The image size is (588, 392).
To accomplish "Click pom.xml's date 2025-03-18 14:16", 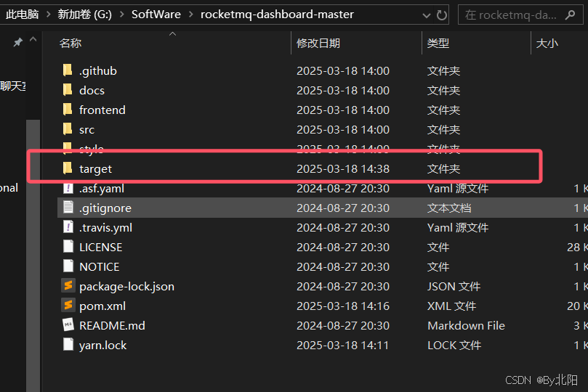I will click(343, 306).
